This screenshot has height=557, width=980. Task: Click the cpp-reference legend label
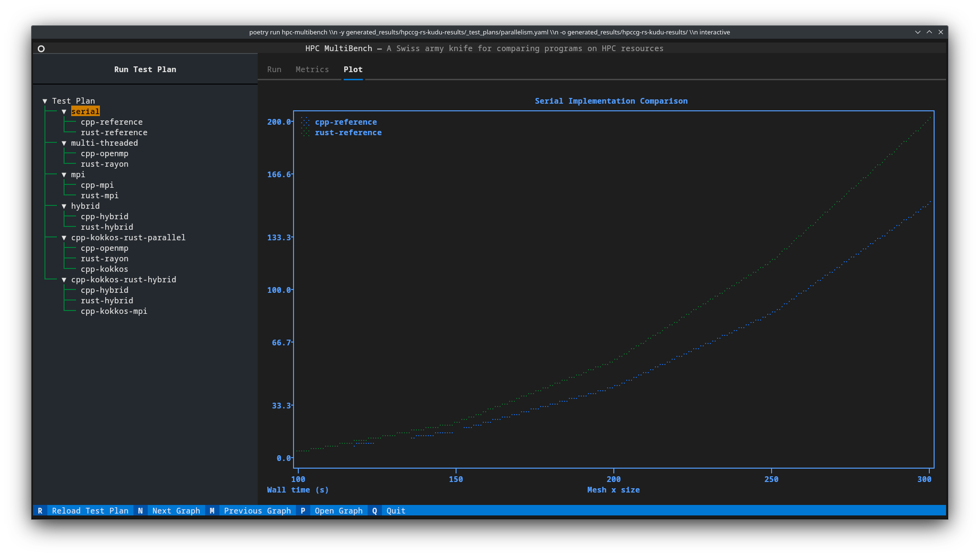click(346, 122)
